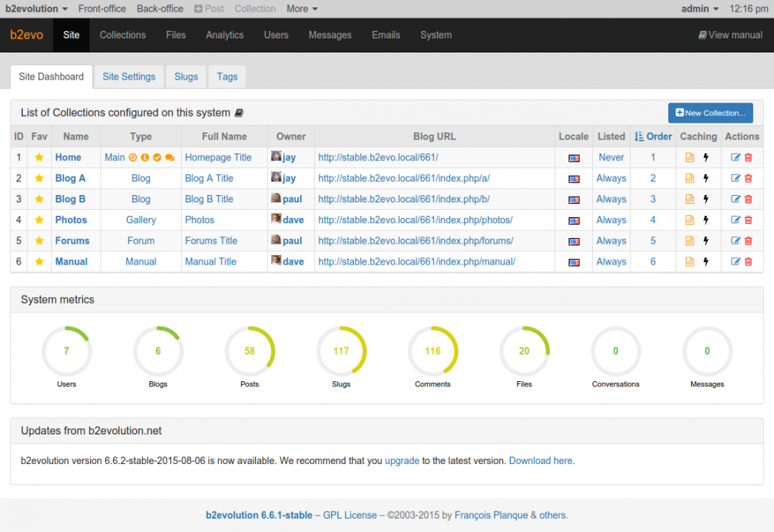
Task: Click the edit icon for the Manual collection
Action: click(x=735, y=262)
